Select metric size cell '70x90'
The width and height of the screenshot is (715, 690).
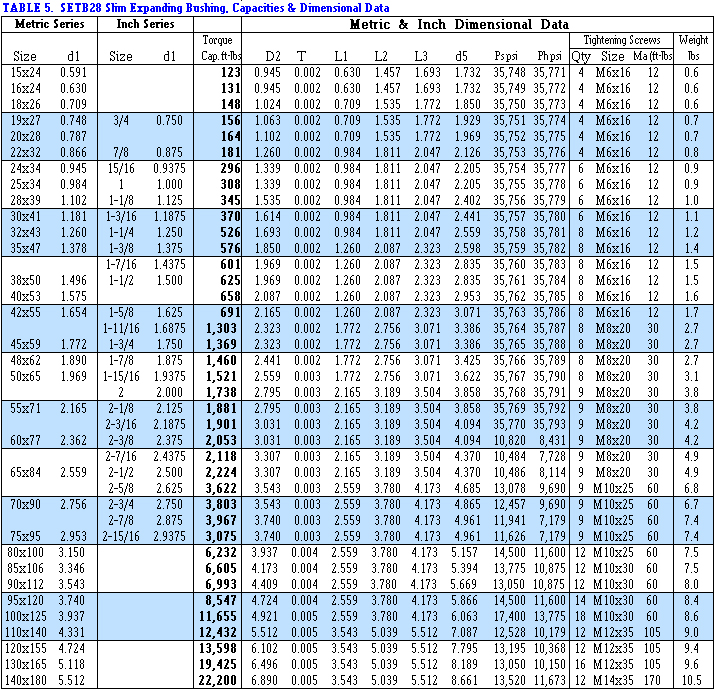[26, 504]
